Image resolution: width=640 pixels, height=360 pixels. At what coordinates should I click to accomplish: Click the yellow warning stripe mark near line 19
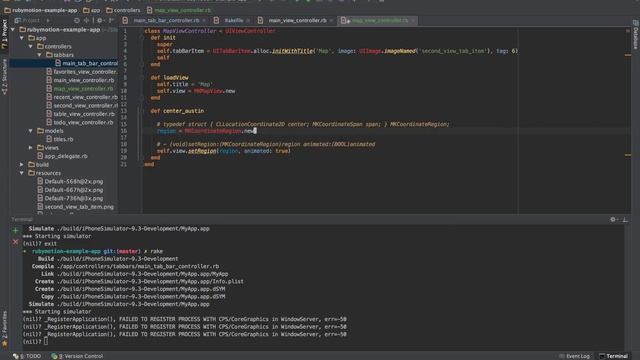628,155
